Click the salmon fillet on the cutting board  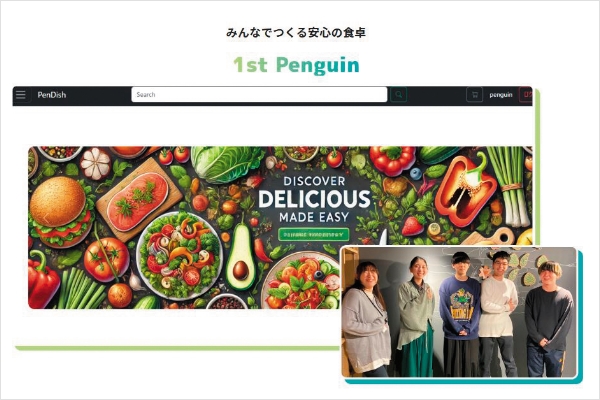pos(138,201)
